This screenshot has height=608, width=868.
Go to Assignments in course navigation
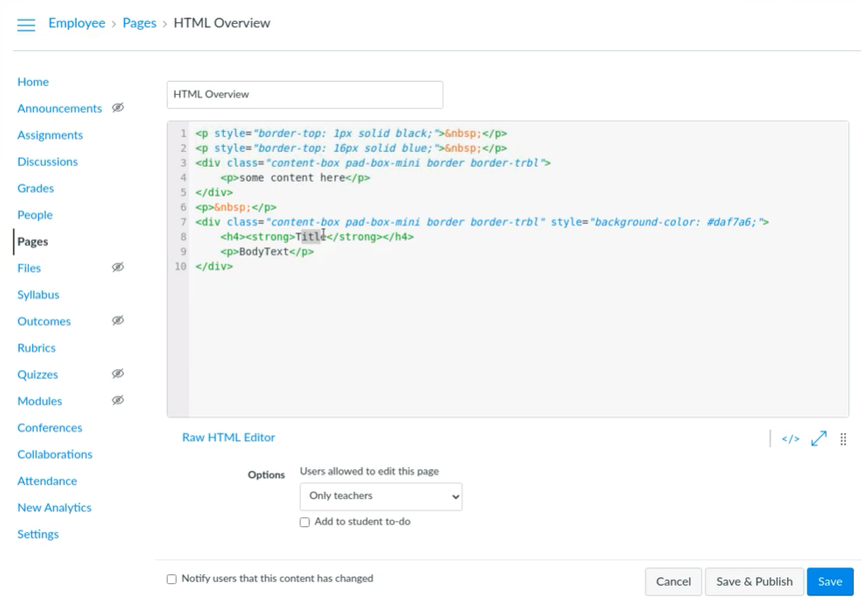[50, 135]
